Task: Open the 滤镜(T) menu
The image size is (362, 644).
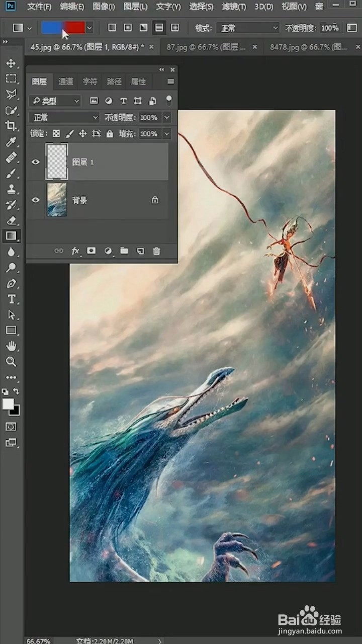Action: (x=234, y=7)
